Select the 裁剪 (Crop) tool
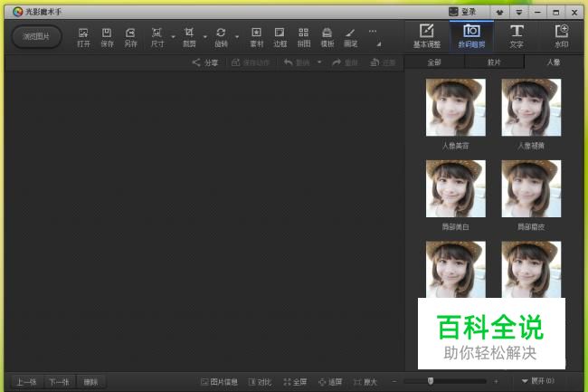The height and width of the screenshot is (392, 588). (x=188, y=36)
